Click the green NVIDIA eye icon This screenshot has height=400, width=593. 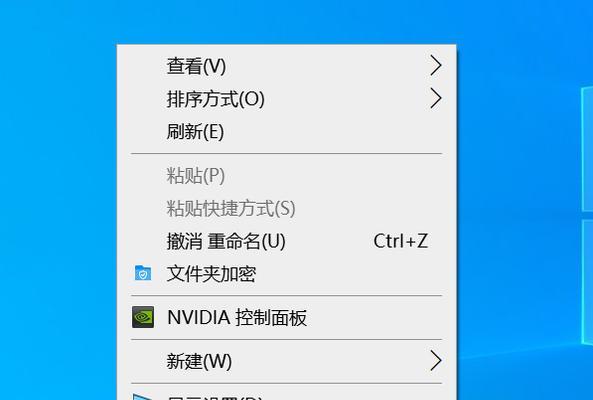click(143, 317)
